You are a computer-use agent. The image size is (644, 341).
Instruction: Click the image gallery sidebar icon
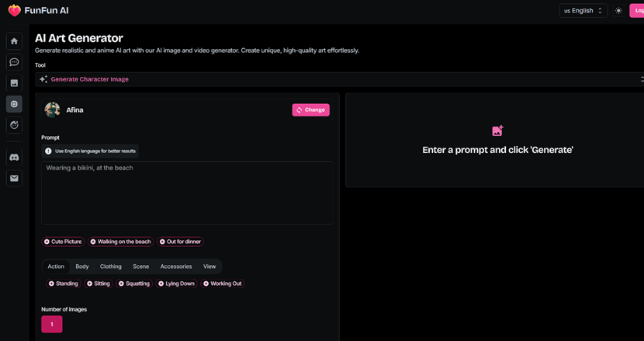pyautogui.click(x=14, y=83)
